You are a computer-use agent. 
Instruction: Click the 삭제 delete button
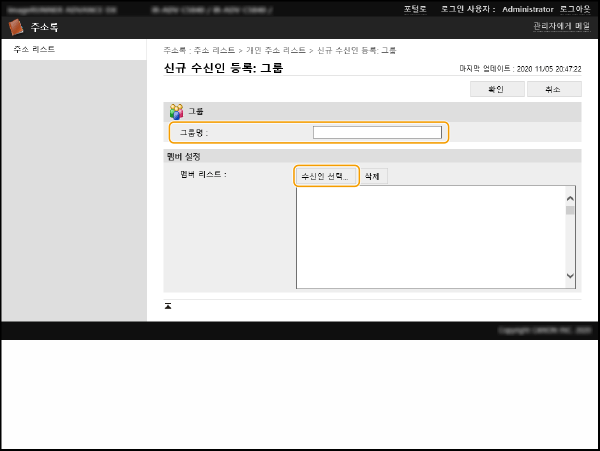[373, 176]
